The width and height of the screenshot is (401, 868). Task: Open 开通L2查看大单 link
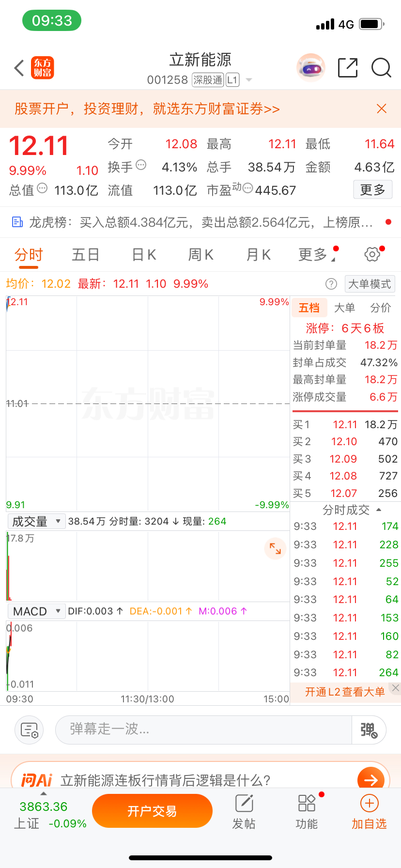(345, 692)
